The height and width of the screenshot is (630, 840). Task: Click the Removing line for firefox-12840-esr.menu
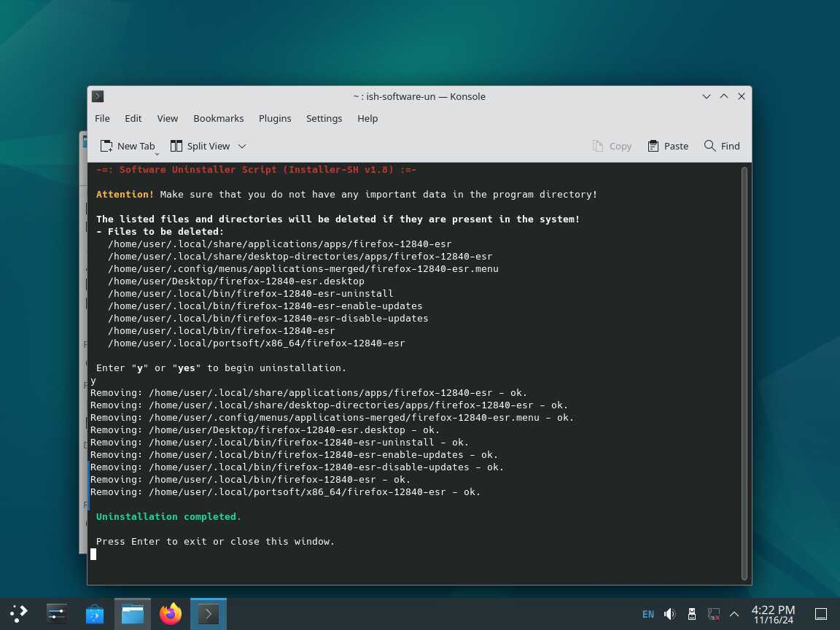[332, 417]
